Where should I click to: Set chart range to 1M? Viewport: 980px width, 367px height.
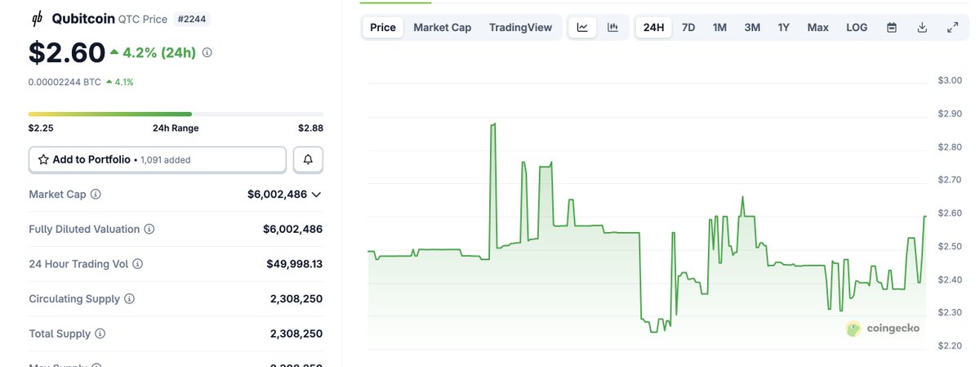(719, 27)
